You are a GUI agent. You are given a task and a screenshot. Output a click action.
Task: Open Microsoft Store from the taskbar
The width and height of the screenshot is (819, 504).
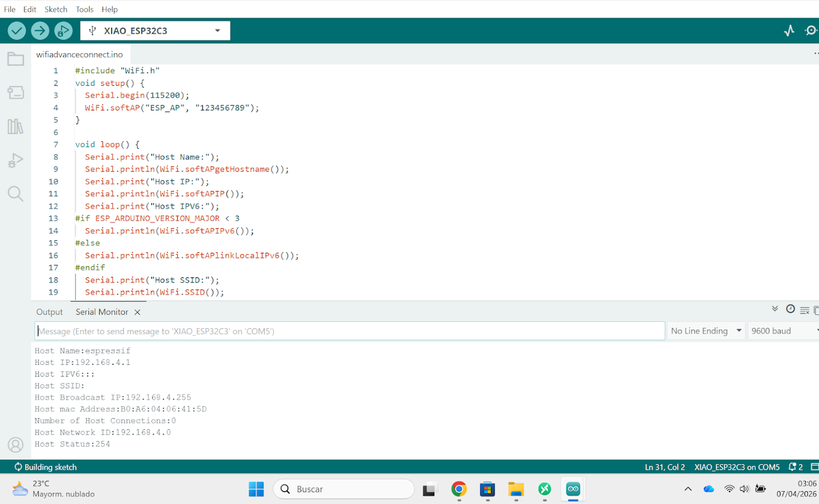click(x=488, y=489)
